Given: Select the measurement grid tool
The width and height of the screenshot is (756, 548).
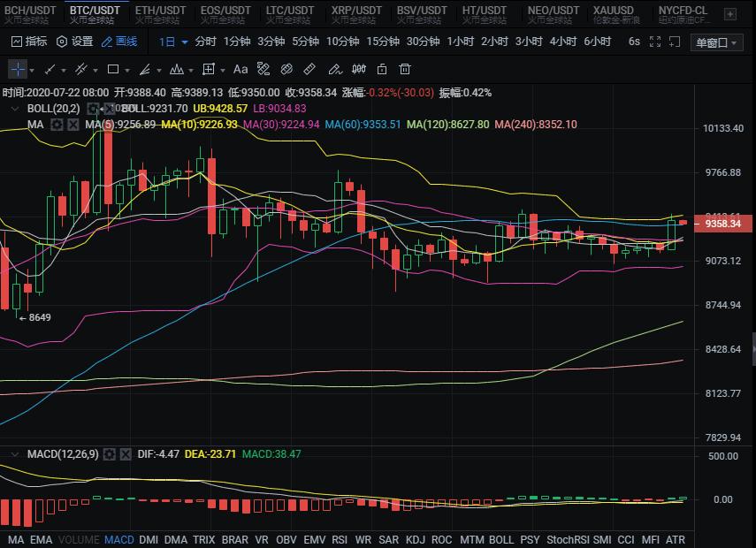Looking at the screenshot, I should pyautogui.click(x=209, y=70).
